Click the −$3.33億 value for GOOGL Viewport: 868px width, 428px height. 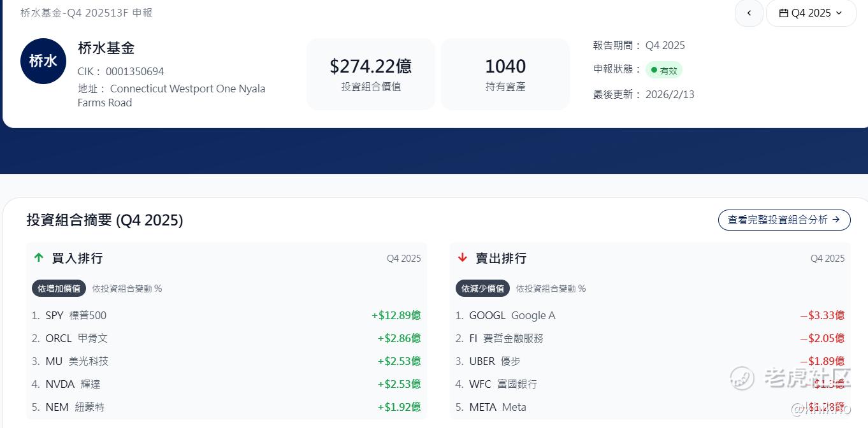pyautogui.click(x=823, y=315)
